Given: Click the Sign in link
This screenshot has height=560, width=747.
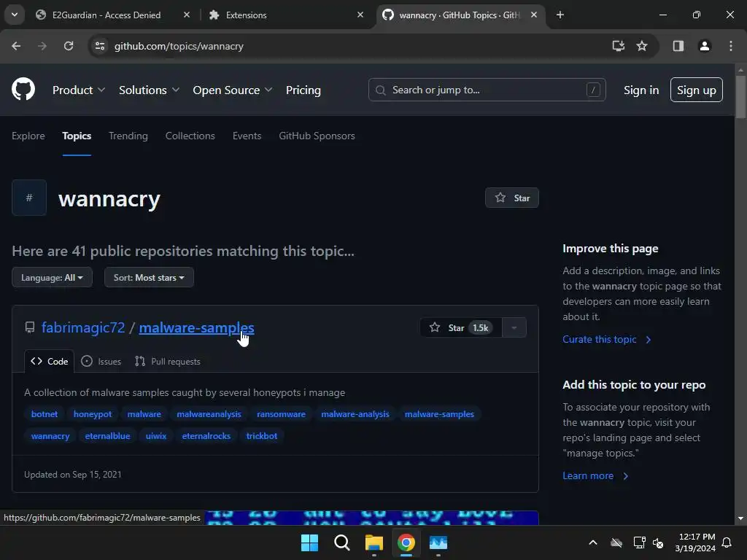Looking at the screenshot, I should (641, 90).
